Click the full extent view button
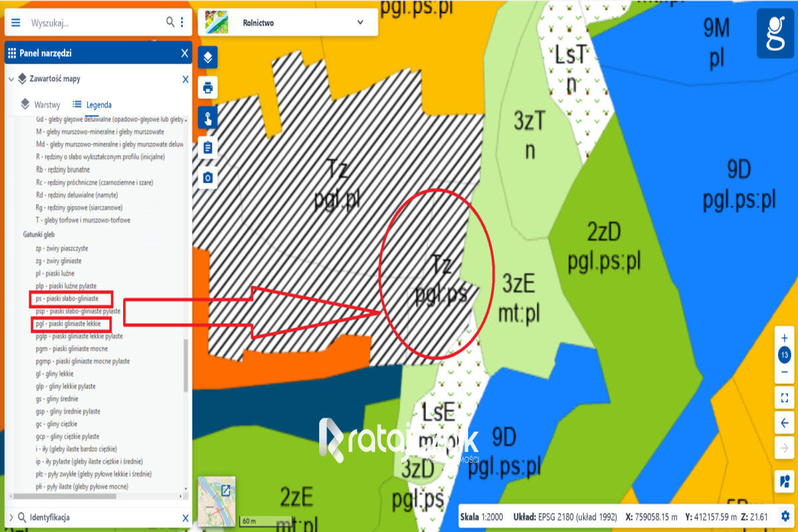Screen dimensions: 798x532 click(785, 398)
